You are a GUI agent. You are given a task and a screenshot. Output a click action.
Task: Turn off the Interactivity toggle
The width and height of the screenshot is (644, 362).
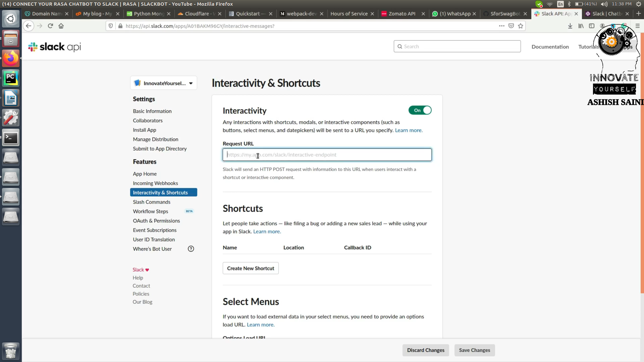click(420, 110)
